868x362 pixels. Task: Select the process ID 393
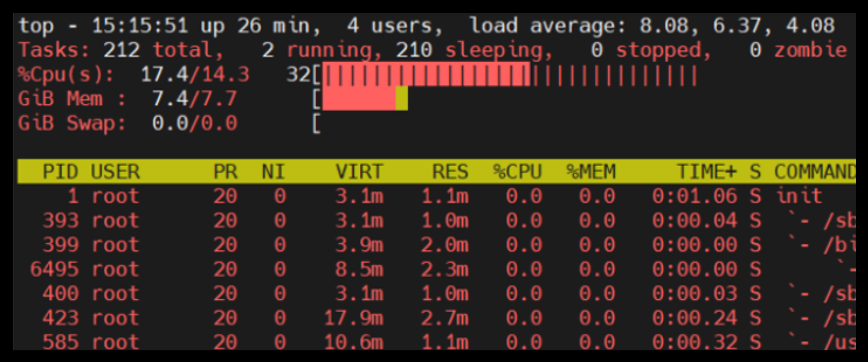pyautogui.click(x=61, y=220)
